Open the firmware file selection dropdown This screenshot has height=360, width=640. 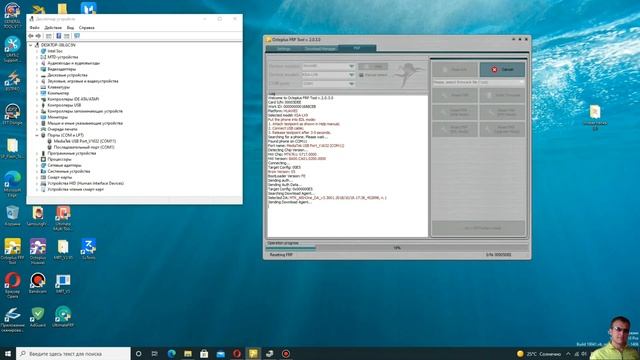click(x=478, y=82)
